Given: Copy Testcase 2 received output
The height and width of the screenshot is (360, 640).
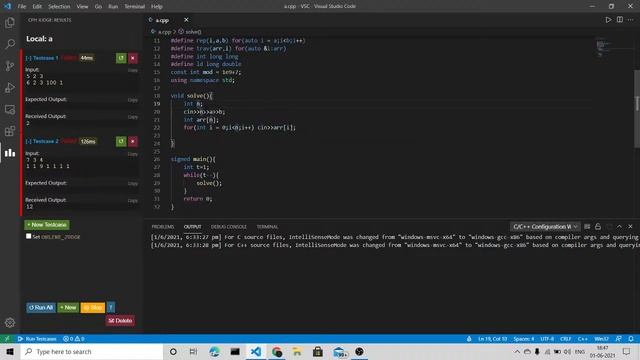Looking at the screenshot, I should [133, 200].
